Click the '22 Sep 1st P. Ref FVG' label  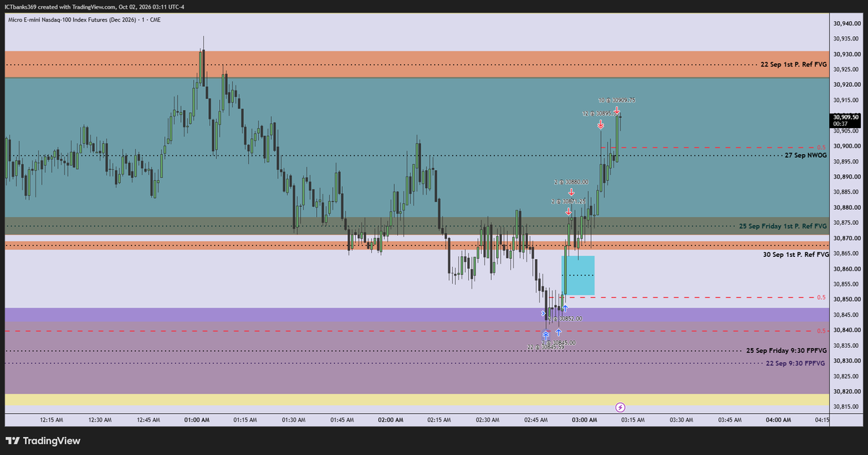coord(793,64)
